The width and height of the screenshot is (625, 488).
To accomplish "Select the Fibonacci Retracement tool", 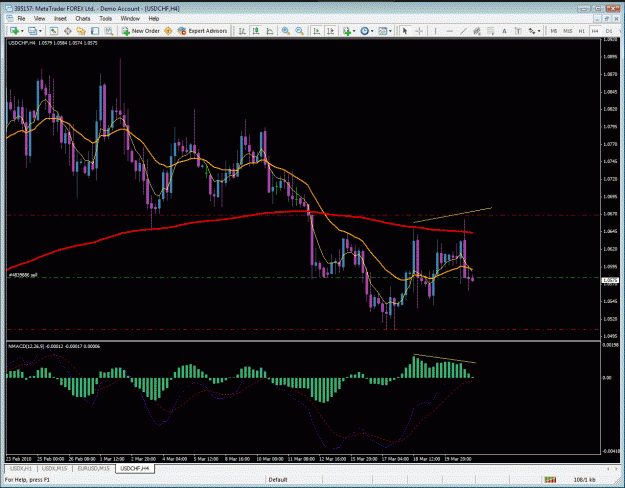I will pos(490,31).
